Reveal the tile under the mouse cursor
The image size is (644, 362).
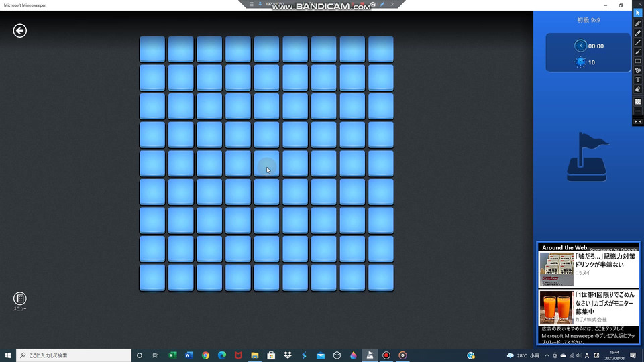(x=266, y=164)
